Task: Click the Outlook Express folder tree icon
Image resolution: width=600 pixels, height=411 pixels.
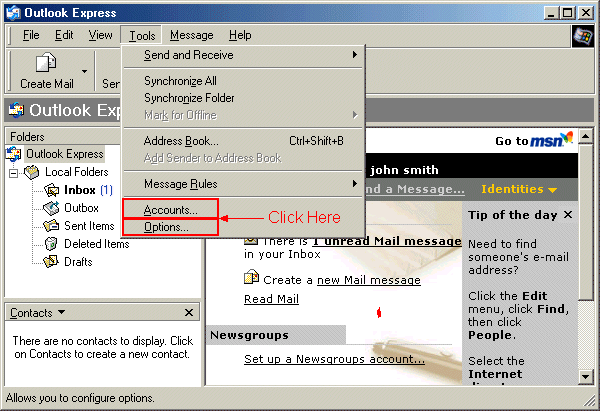Action: pos(14,154)
